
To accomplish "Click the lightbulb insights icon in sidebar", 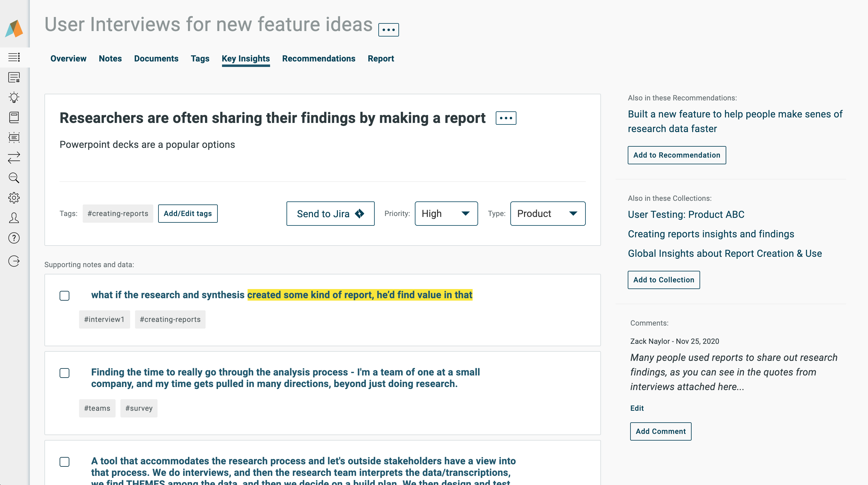I will 14,97.
